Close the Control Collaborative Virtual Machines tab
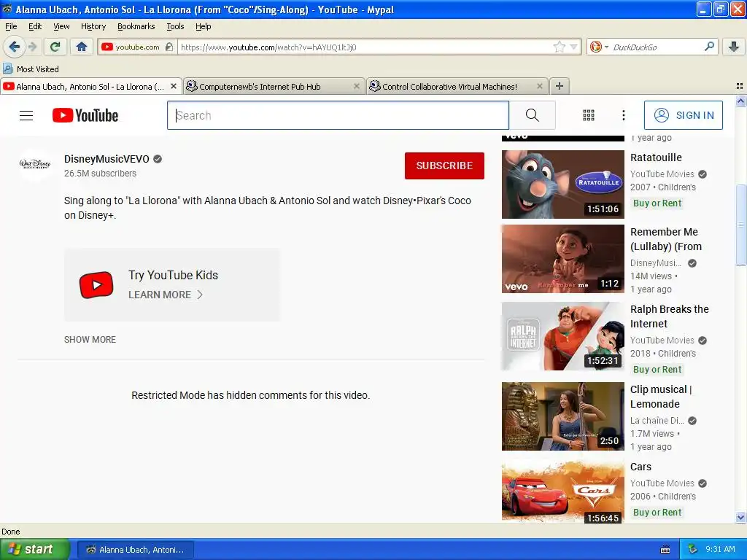 coord(539,86)
